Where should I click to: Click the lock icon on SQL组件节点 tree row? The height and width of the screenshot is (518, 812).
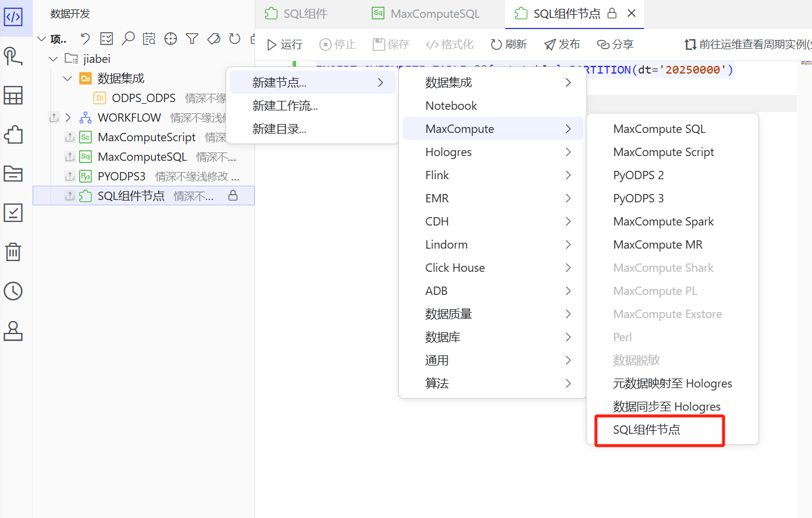233,195
